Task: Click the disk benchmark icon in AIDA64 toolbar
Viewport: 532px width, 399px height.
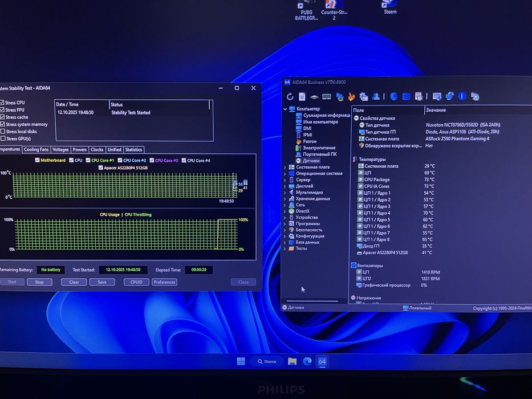Action: click(x=314, y=97)
